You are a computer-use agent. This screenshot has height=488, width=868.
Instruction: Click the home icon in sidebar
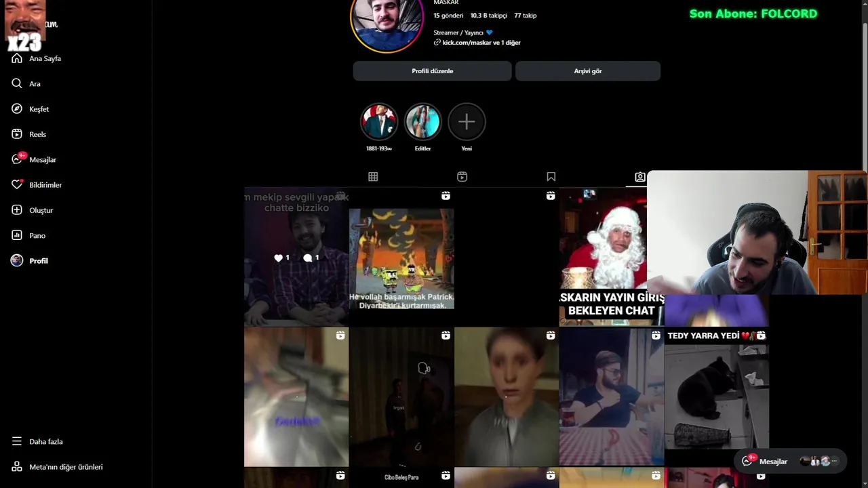[17, 58]
